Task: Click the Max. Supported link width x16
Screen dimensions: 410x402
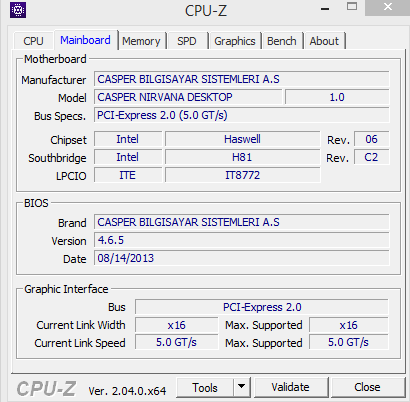Action: 349,325
